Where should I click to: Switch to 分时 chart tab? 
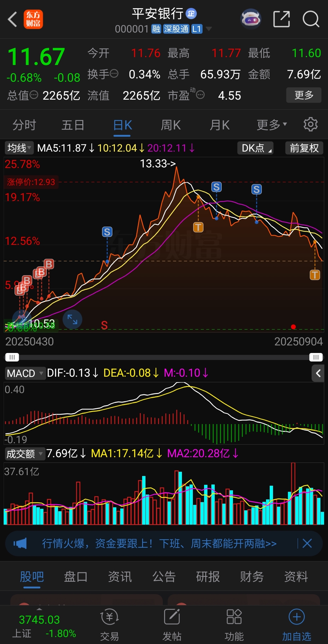24,125
